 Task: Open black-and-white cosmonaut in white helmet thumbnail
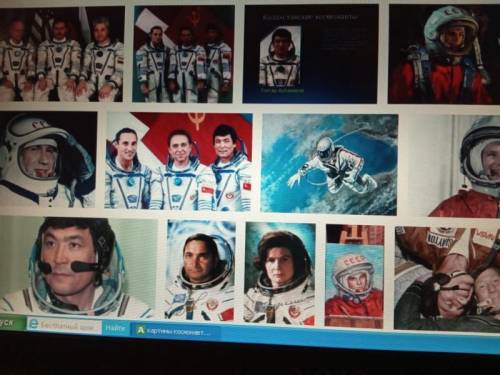coord(48,160)
